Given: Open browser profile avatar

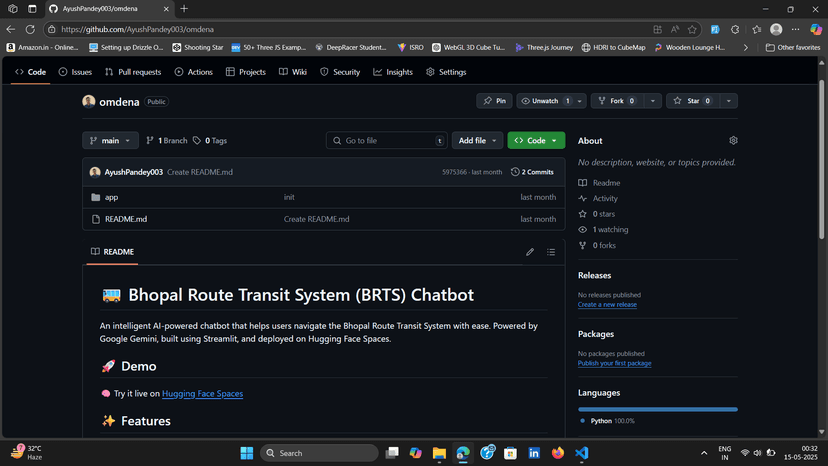Looking at the screenshot, I should pyautogui.click(x=776, y=30).
